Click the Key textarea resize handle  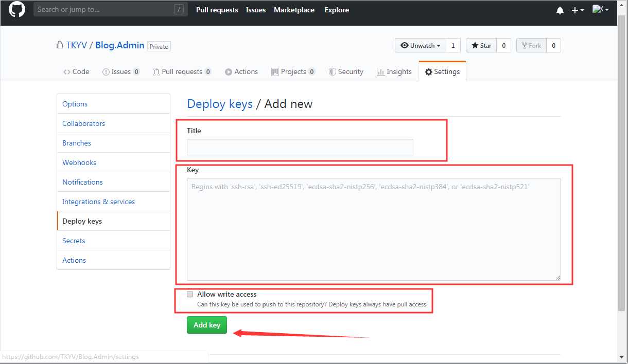pyautogui.click(x=557, y=277)
